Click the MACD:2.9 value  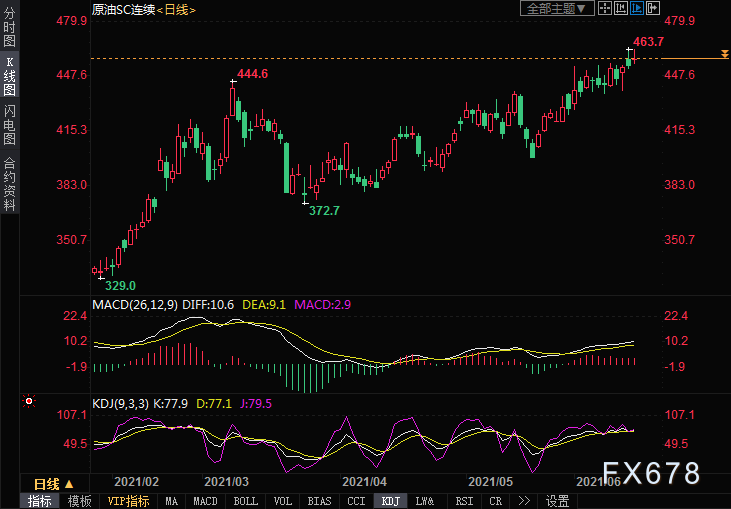point(323,305)
